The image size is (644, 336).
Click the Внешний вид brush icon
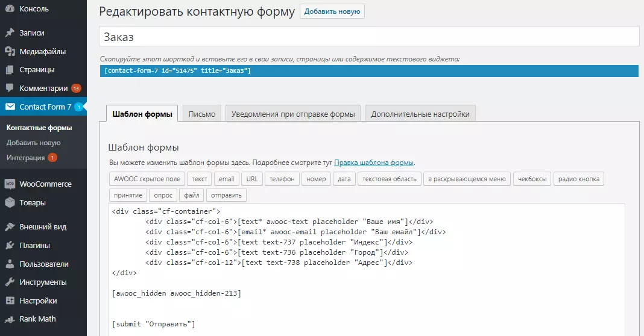pos(10,226)
